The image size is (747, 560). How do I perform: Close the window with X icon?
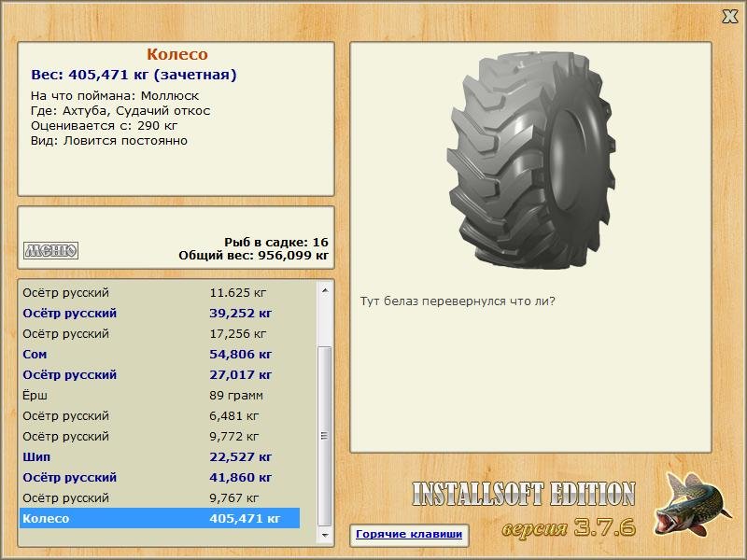pos(729,17)
